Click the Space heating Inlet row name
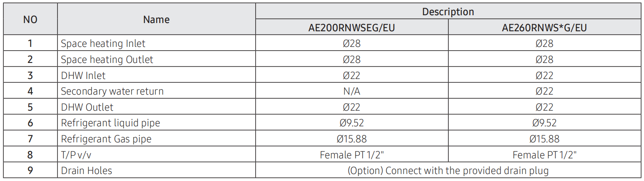Screen dimensions: 644x181 103,43
